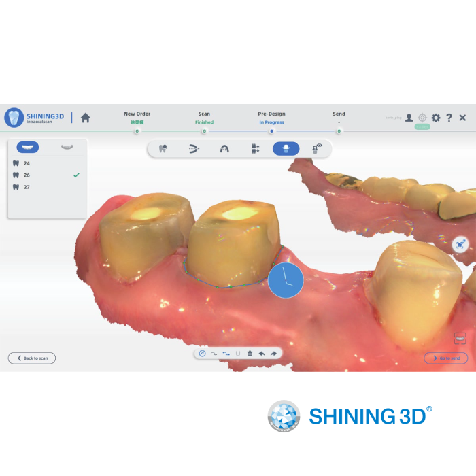Click the blue insertion direction dial

click(x=286, y=281)
